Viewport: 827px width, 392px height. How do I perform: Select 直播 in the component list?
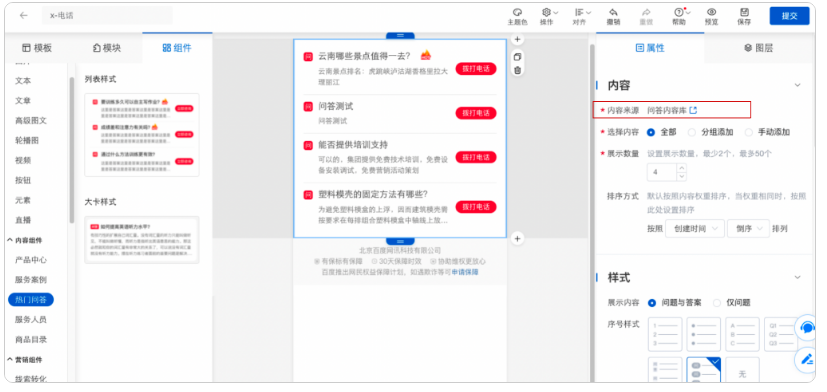click(23, 220)
